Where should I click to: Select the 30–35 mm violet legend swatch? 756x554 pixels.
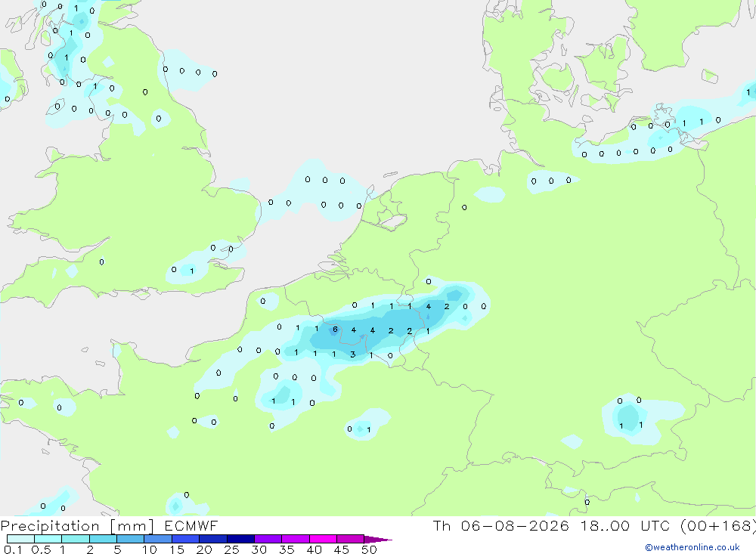click(268, 539)
